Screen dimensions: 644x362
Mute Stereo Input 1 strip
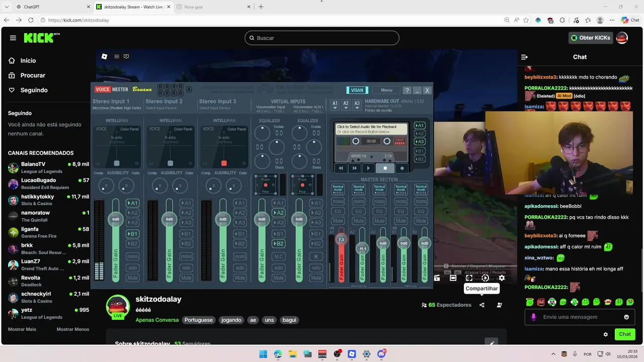133,278
